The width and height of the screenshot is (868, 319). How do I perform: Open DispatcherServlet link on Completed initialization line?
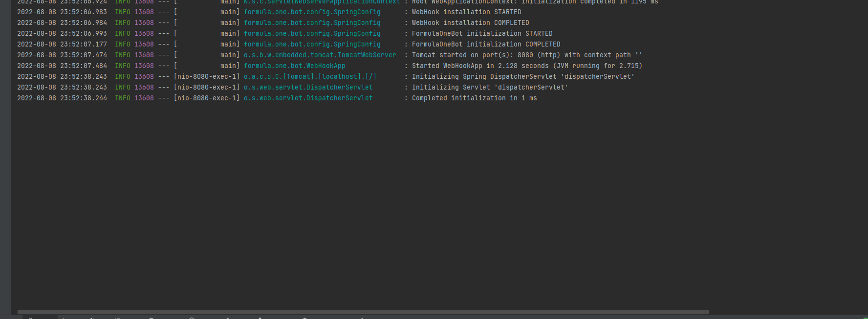coord(308,98)
